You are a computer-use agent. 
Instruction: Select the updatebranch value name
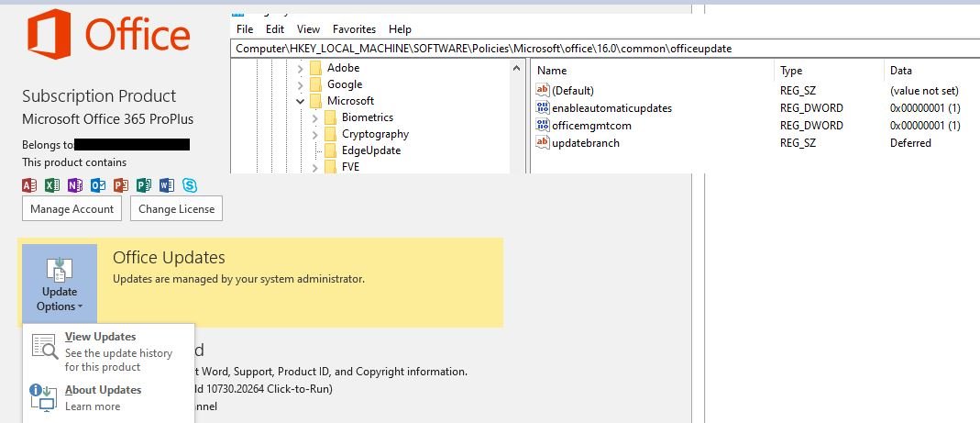point(586,143)
